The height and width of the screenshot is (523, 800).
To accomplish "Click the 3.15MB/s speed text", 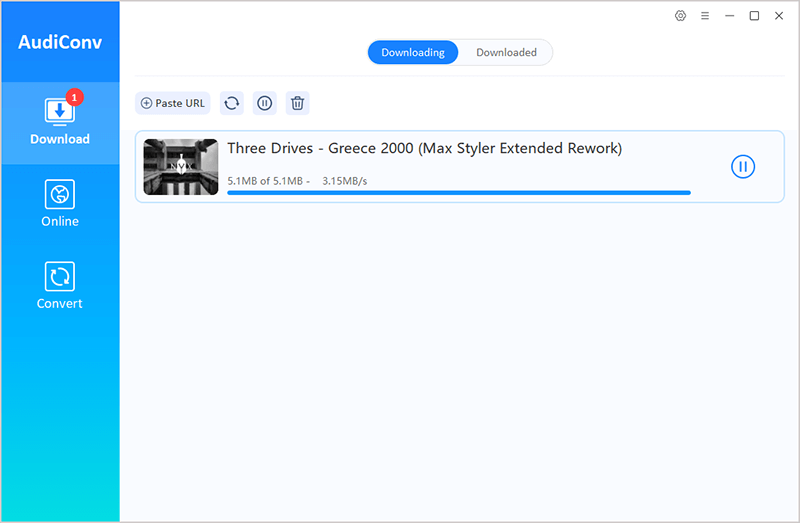I will 344,181.
